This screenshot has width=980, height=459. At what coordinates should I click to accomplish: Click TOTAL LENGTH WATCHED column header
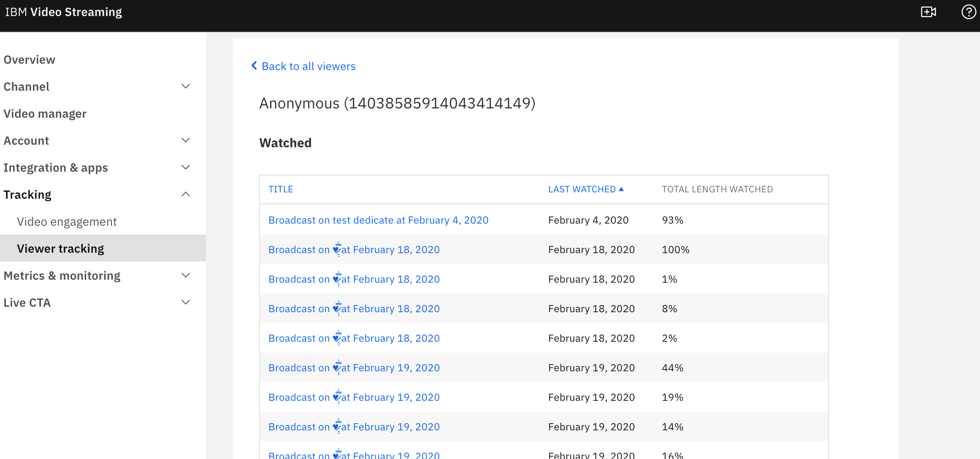click(717, 189)
